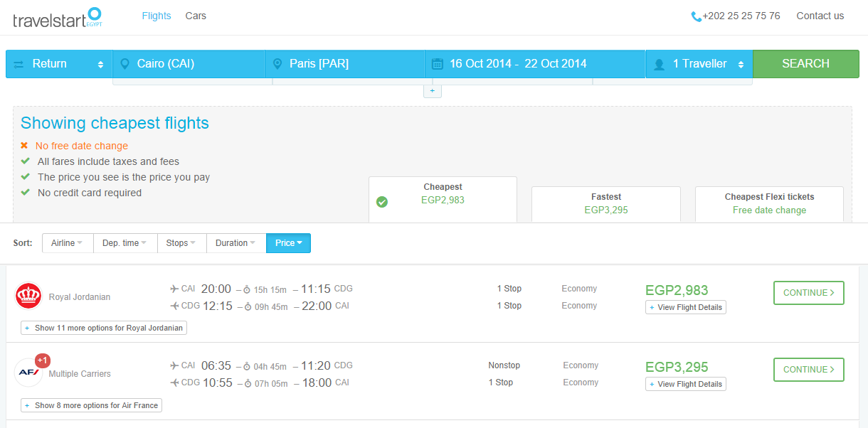Screen dimensions: 868x428
Task: Open the Return trip type dropdown
Action: [x=59, y=64]
